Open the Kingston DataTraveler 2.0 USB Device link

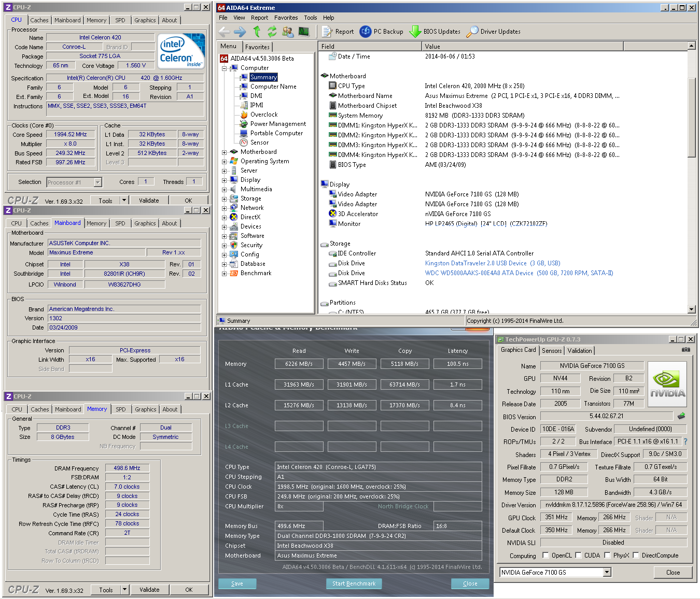(x=493, y=263)
